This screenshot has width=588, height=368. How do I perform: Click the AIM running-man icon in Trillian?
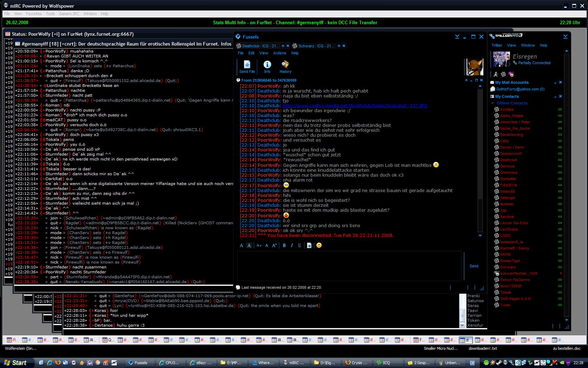pos(496,74)
